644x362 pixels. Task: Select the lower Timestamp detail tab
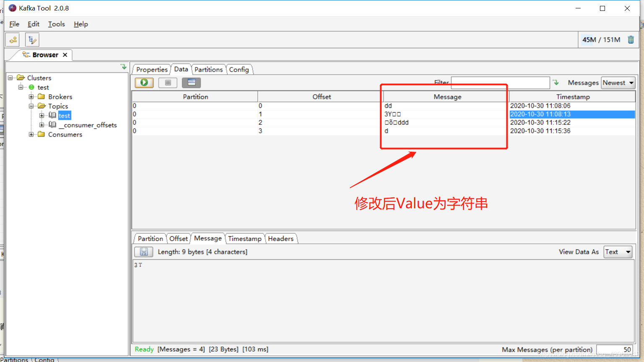click(245, 238)
